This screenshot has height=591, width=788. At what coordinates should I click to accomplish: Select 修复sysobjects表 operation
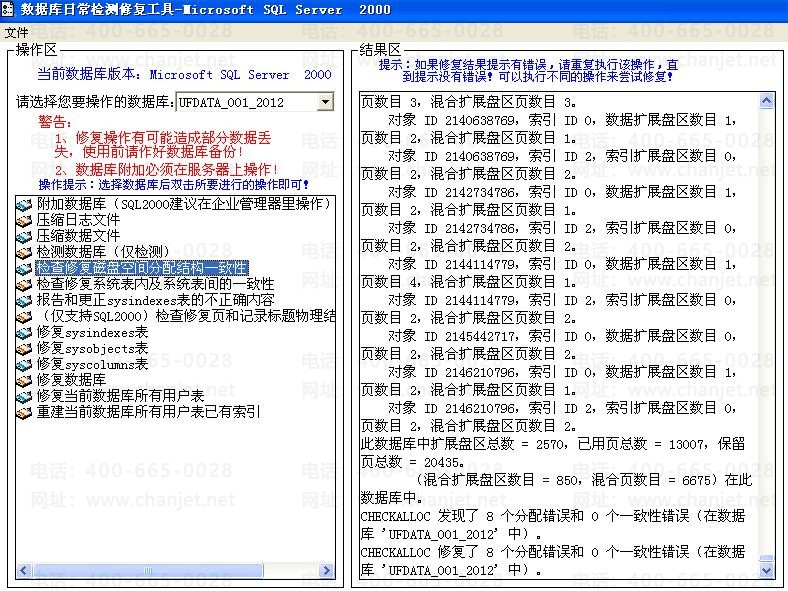tap(92, 348)
